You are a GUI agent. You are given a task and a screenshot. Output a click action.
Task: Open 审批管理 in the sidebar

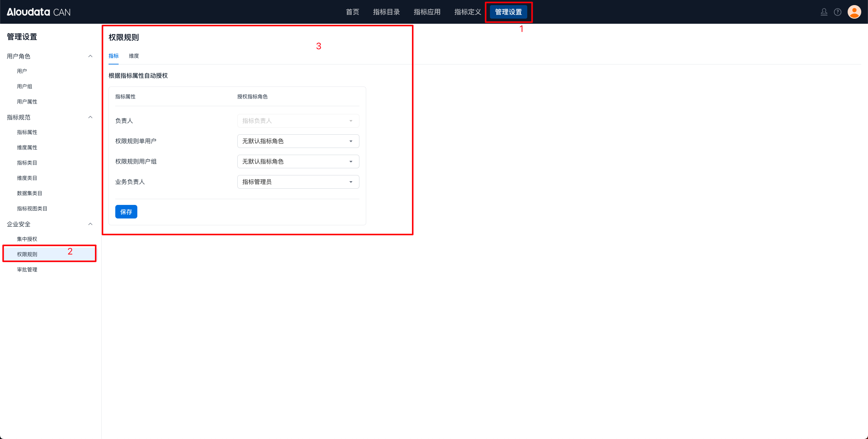pyautogui.click(x=27, y=269)
